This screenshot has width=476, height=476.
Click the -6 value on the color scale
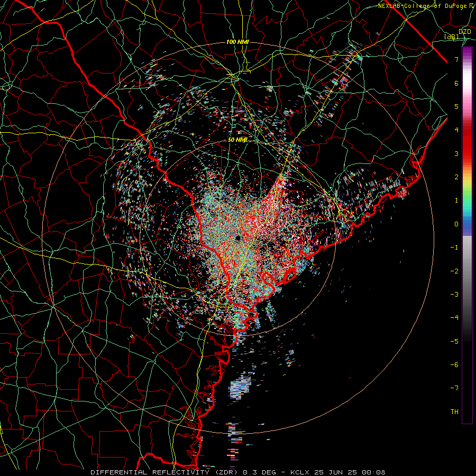coord(454,364)
